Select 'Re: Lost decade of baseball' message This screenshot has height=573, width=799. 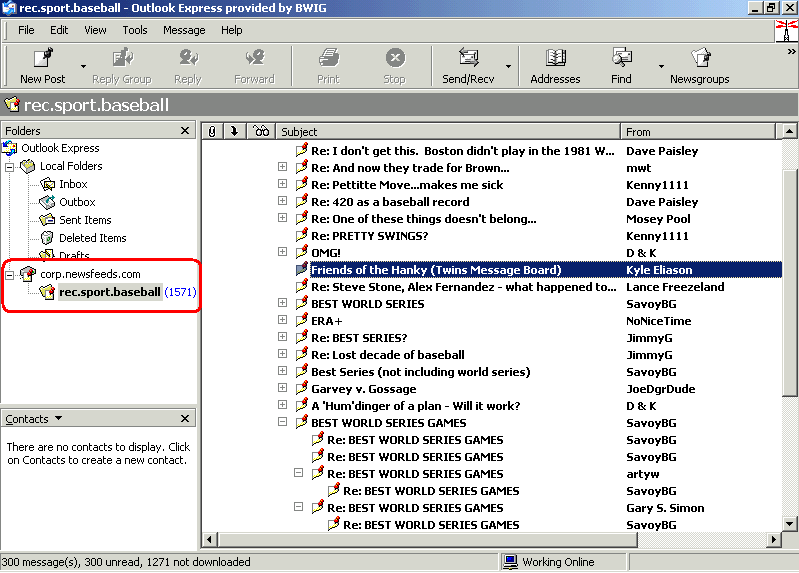(388, 355)
